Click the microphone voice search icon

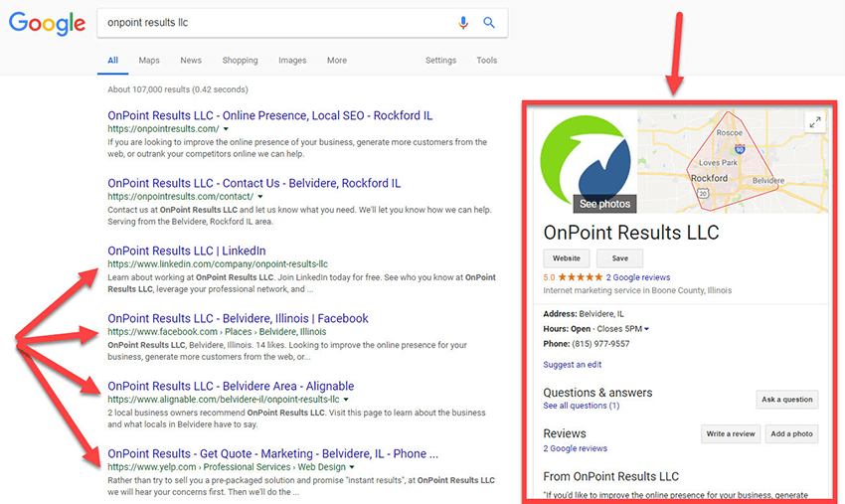pos(463,23)
